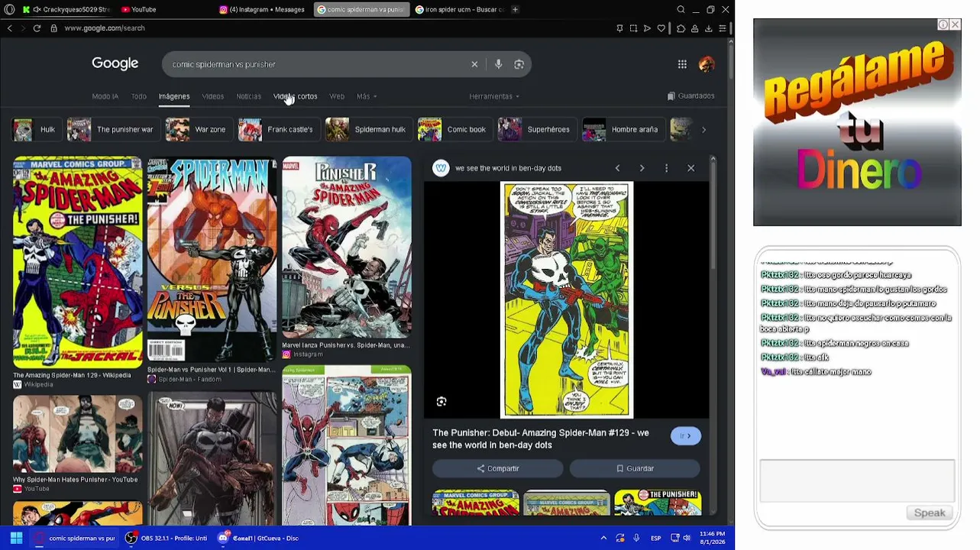Open a new browser tab
The image size is (980, 550).
click(515, 9)
